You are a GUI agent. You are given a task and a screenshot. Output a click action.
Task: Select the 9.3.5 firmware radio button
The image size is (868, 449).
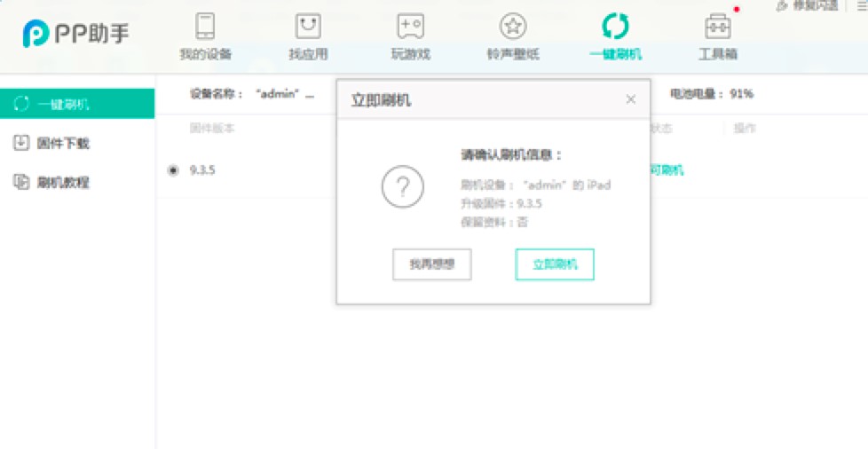173,170
